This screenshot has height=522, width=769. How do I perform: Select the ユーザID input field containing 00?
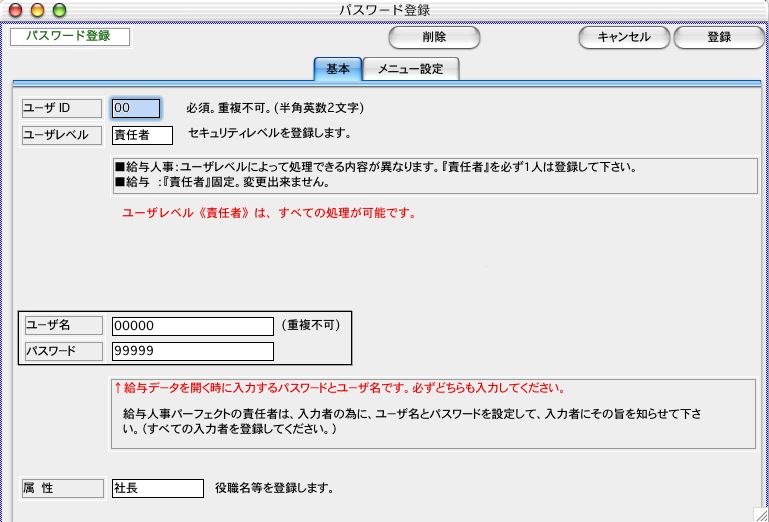click(x=136, y=108)
